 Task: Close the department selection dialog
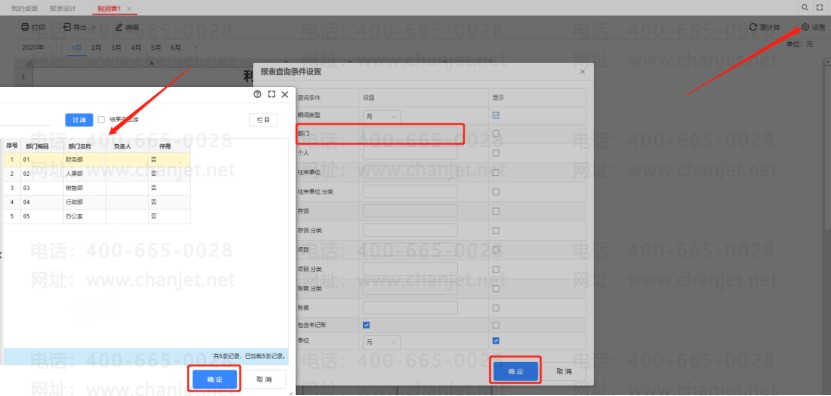click(x=285, y=94)
